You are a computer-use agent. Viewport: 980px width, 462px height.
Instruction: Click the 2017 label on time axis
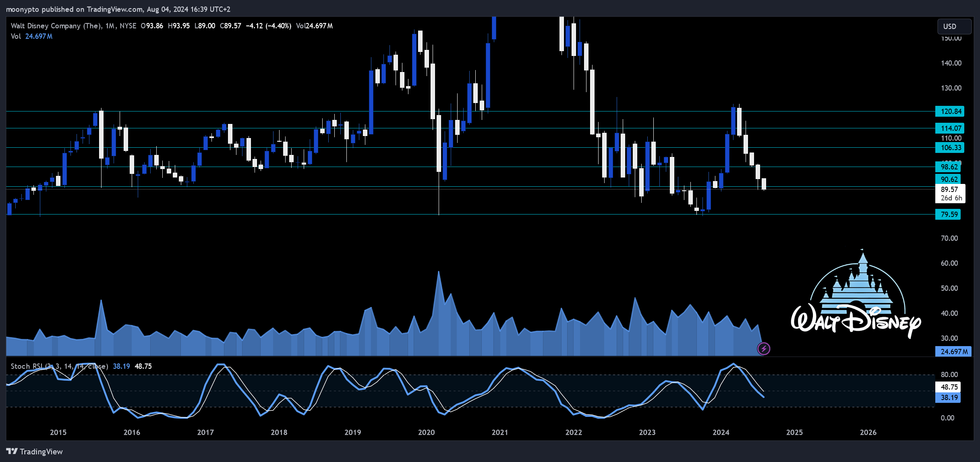[x=205, y=432]
